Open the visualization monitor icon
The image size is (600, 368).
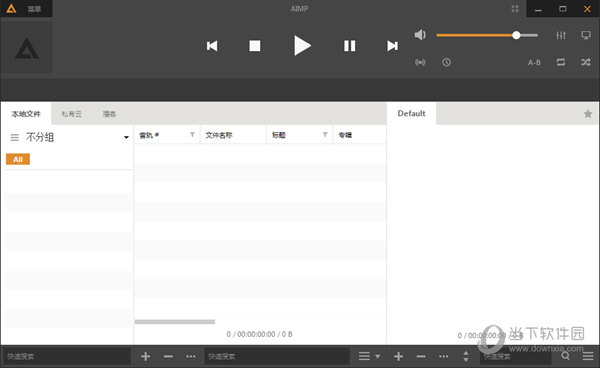(x=586, y=35)
